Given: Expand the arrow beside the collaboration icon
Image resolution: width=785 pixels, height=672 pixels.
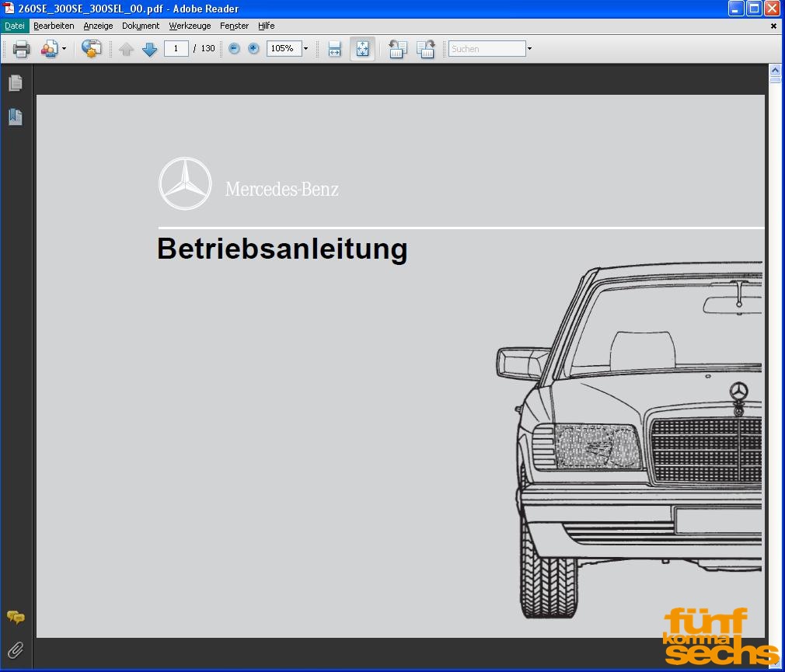Looking at the screenshot, I should 64,49.
